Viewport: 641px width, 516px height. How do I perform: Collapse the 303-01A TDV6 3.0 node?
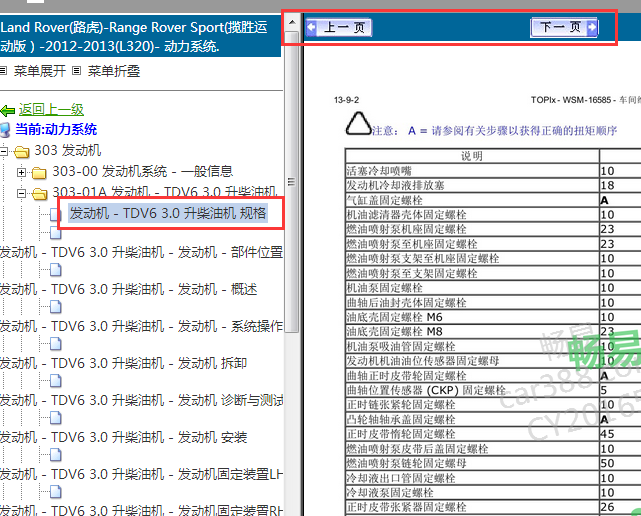[x=21, y=193]
